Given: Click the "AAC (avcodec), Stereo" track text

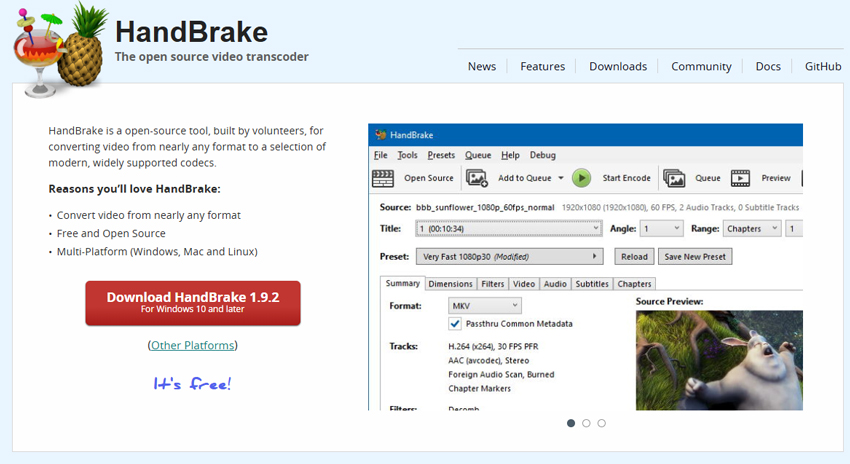Looking at the screenshot, I should (x=488, y=360).
